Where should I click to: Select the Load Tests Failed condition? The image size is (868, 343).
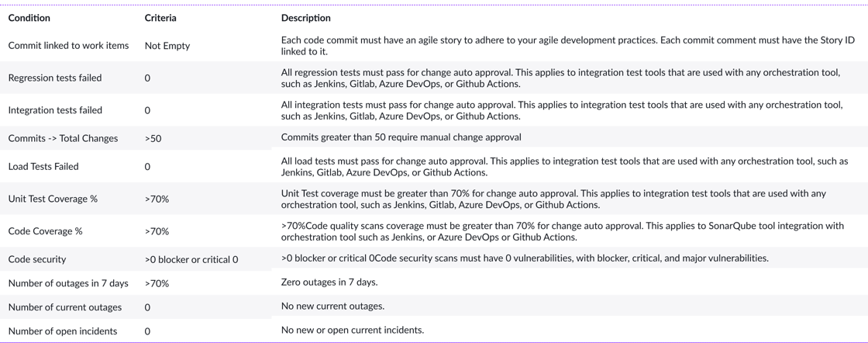tap(43, 166)
